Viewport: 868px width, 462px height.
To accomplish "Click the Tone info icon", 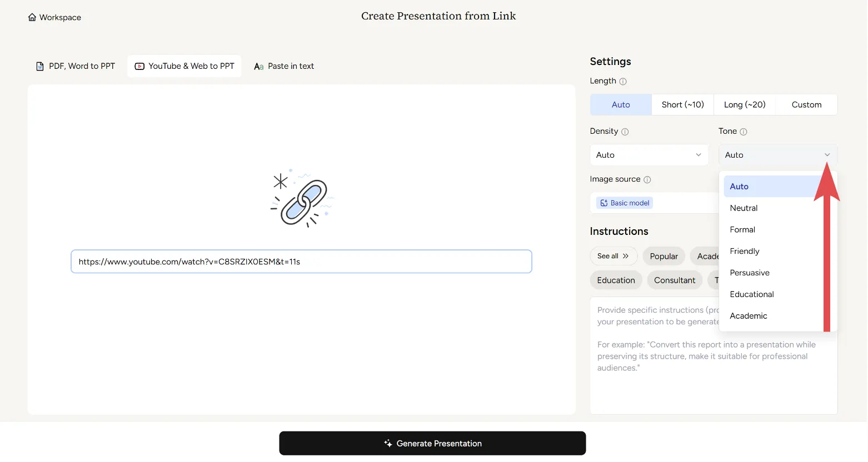I will point(744,132).
